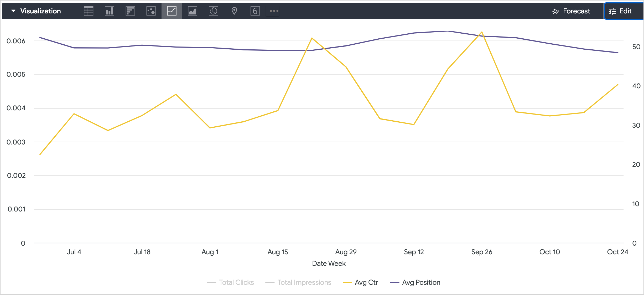The image size is (644, 295).
Task: Toggle the Avg Position legend entry
Action: point(421,282)
